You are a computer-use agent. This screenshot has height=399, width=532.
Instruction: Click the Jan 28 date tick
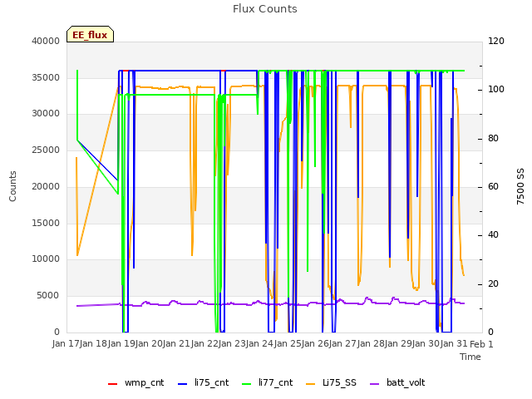pos(371,343)
